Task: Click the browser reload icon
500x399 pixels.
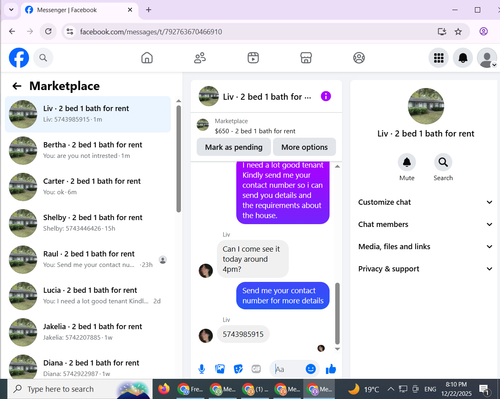Action: tap(48, 31)
